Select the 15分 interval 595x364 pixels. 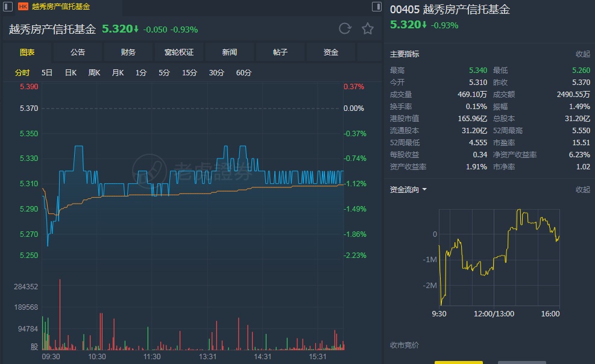click(x=189, y=73)
